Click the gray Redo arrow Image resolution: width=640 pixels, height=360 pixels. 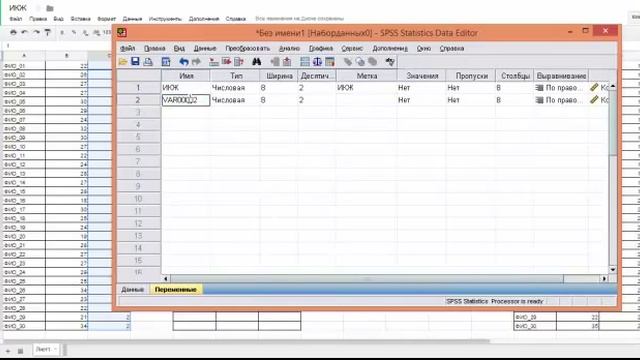pos(196,62)
